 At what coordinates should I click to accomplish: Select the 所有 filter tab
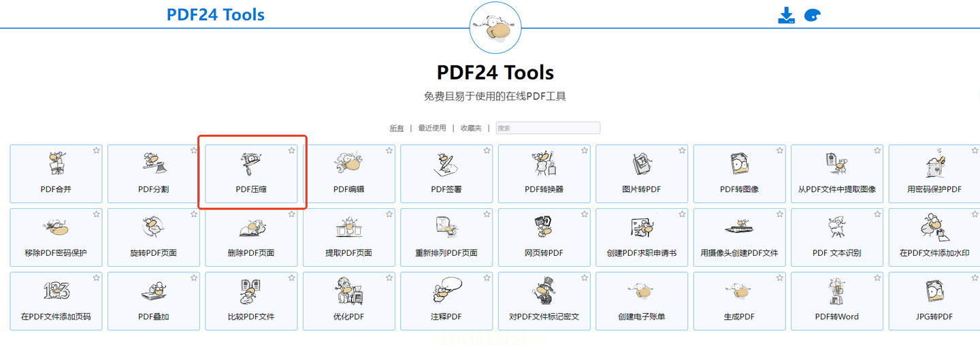pyautogui.click(x=397, y=128)
